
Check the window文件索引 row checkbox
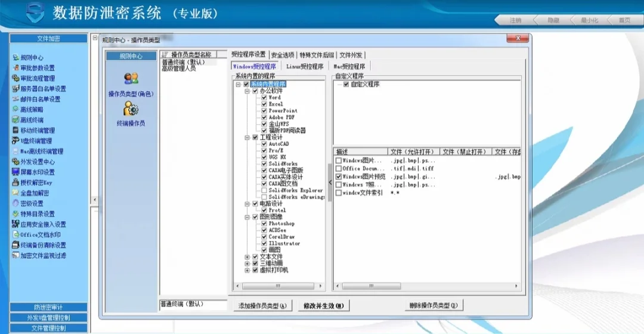pos(339,193)
